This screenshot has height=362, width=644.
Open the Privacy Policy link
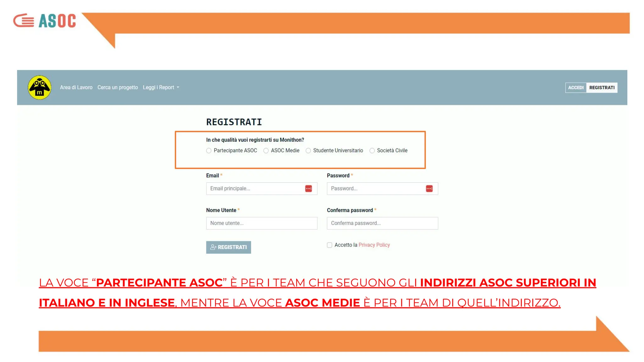(x=374, y=245)
